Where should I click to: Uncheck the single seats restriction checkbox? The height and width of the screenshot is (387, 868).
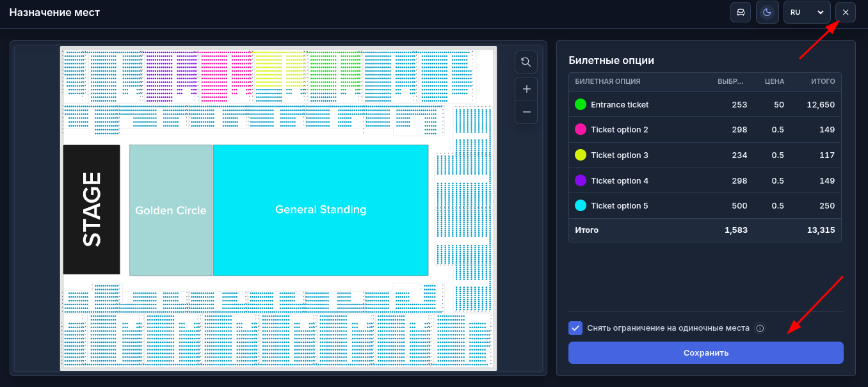[x=575, y=328]
